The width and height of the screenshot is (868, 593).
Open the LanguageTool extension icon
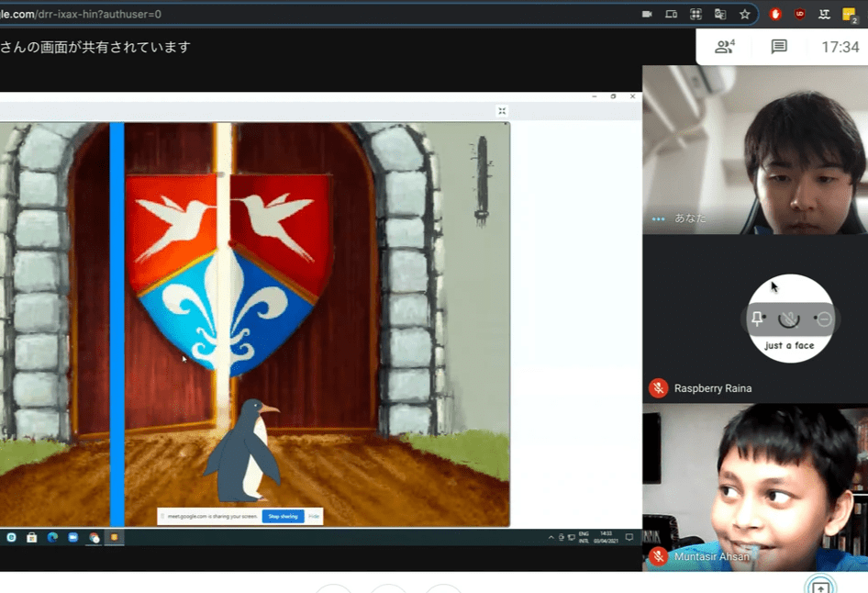tap(824, 15)
